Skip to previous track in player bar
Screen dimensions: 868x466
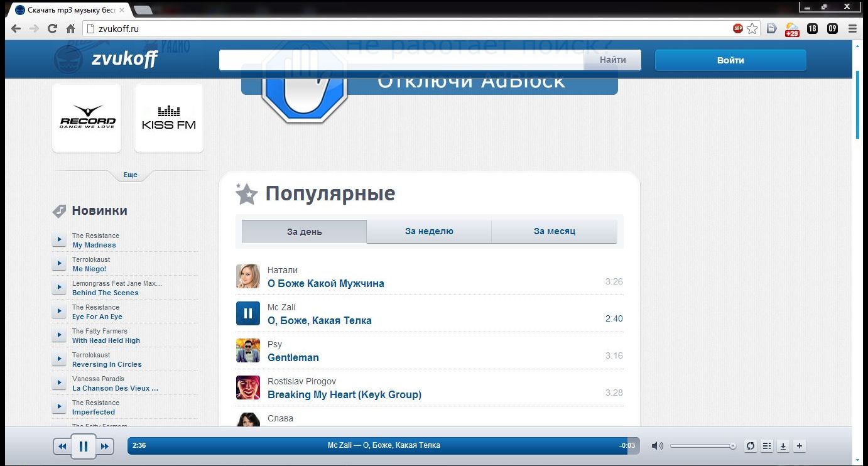pyautogui.click(x=62, y=447)
